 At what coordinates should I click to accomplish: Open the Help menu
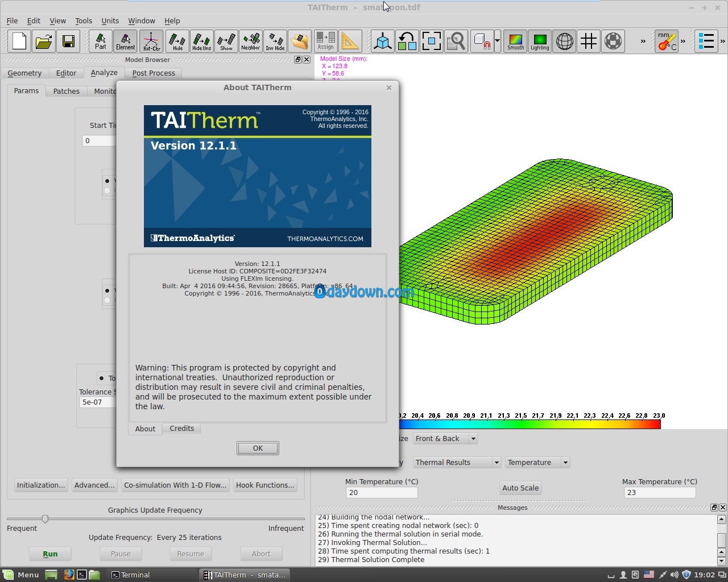(x=172, y=20)
